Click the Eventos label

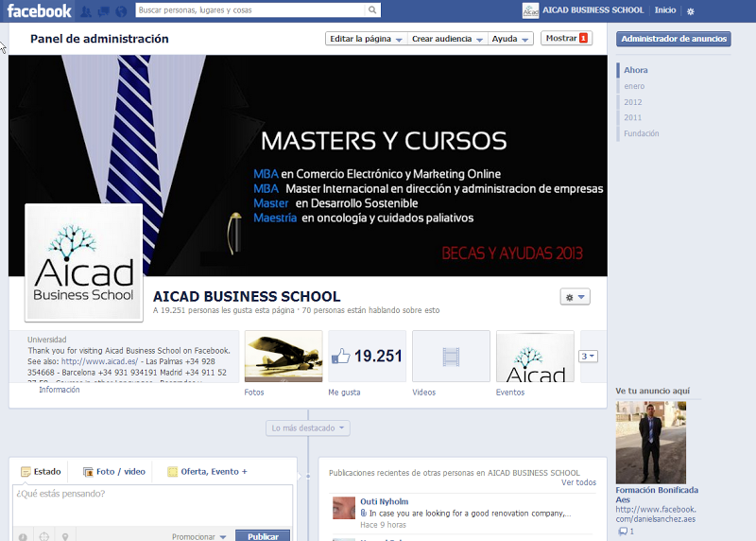[510, 393]
